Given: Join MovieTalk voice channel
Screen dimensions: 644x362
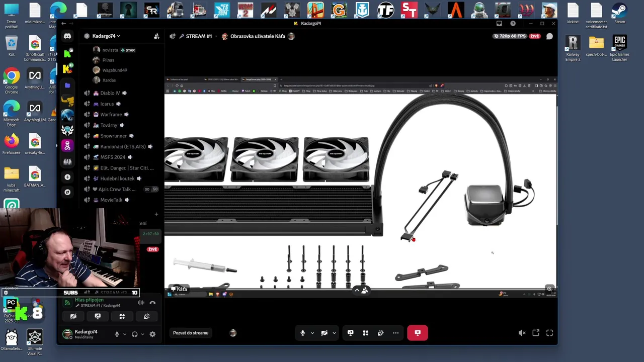Looking at the screenshot, I should (111, 200).
